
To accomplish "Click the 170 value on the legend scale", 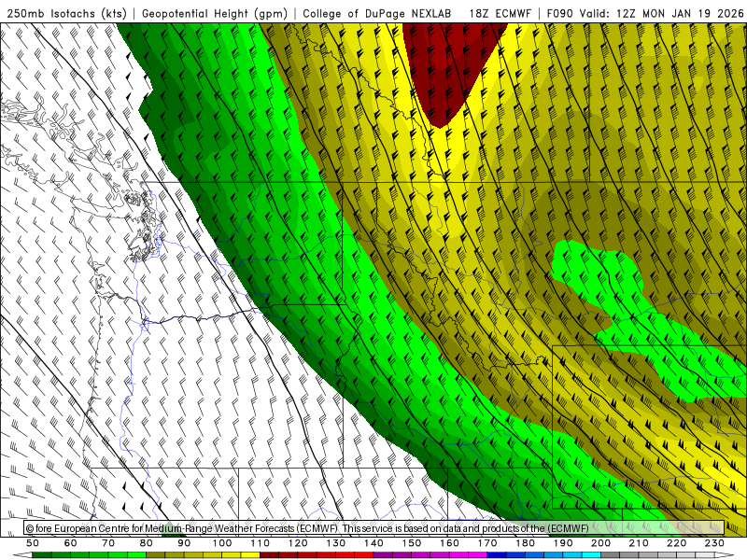I will coord(487,543).
